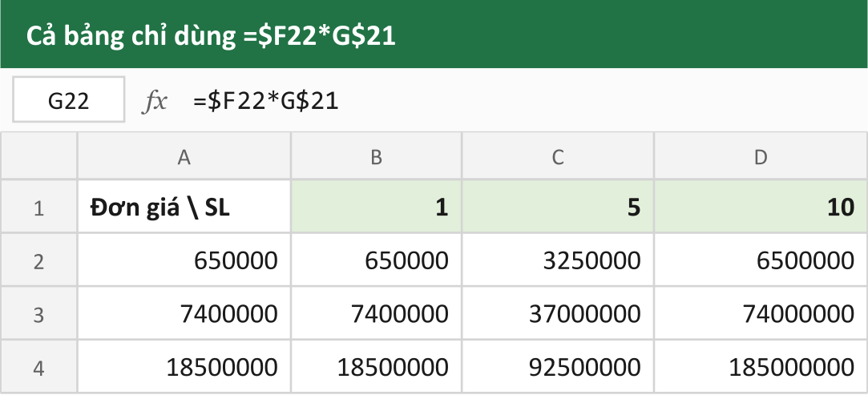Select row 1 header
Screen dimensions: 868x395
[x=38, y=206]
